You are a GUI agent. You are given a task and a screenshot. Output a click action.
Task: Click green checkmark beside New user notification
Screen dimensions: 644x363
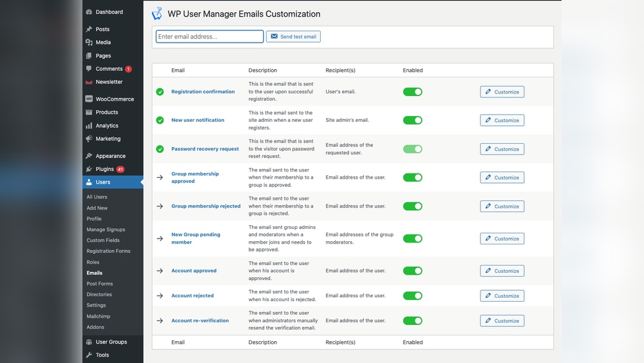[160, 120]
